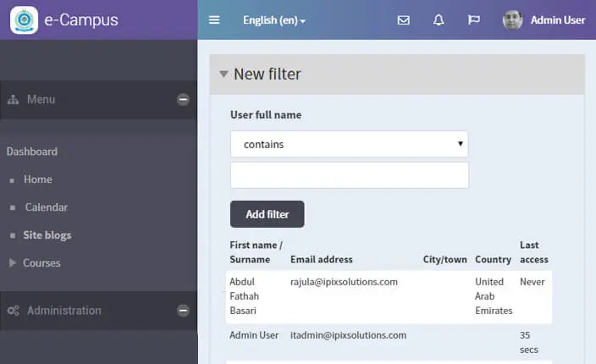
Task: Open the notifications bell icon
Action: click(x=439, y=20)
